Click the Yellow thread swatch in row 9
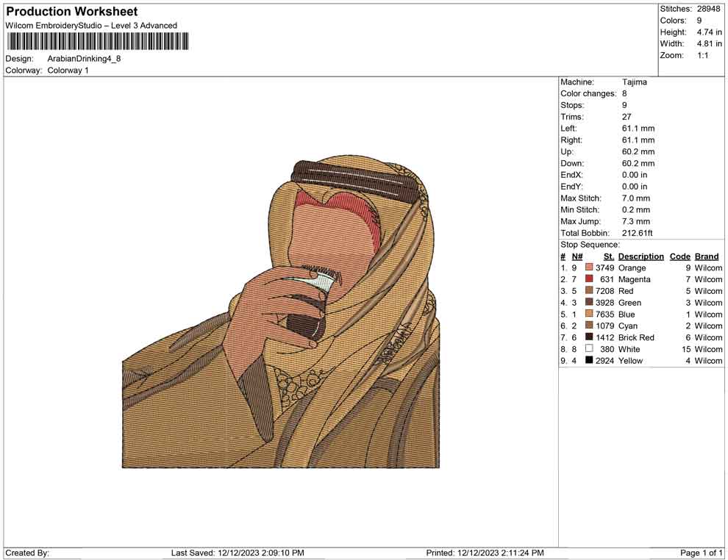 (x=589, y=360)
